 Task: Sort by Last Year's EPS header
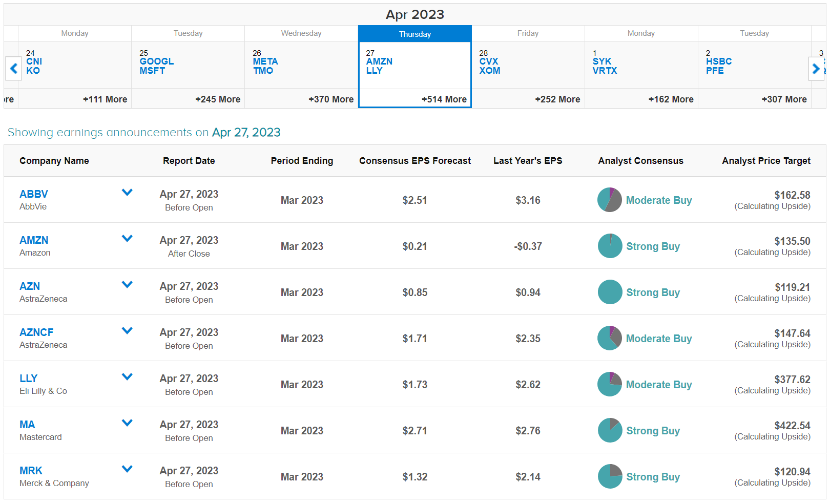[528, 161]
